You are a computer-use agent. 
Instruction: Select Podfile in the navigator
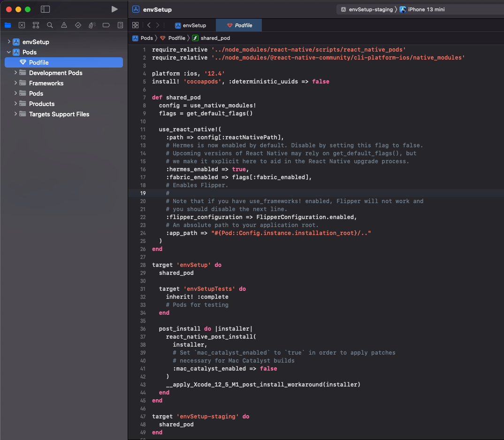point(64,62)
